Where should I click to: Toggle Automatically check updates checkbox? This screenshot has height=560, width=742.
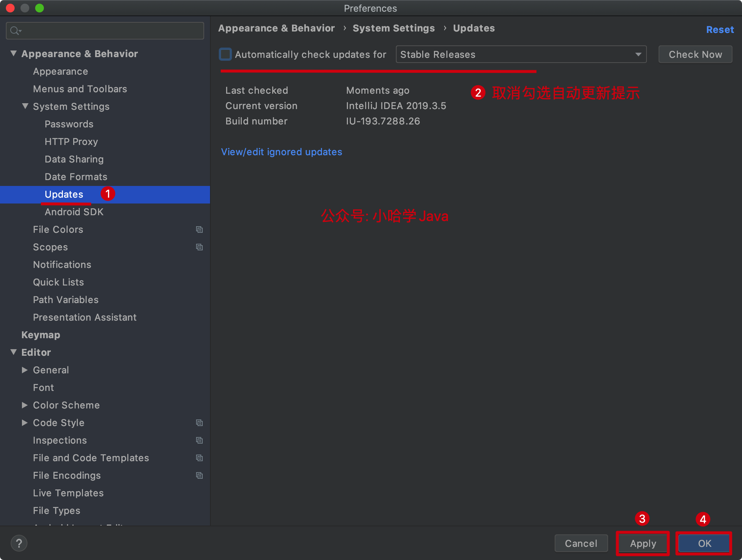point(225,54)
